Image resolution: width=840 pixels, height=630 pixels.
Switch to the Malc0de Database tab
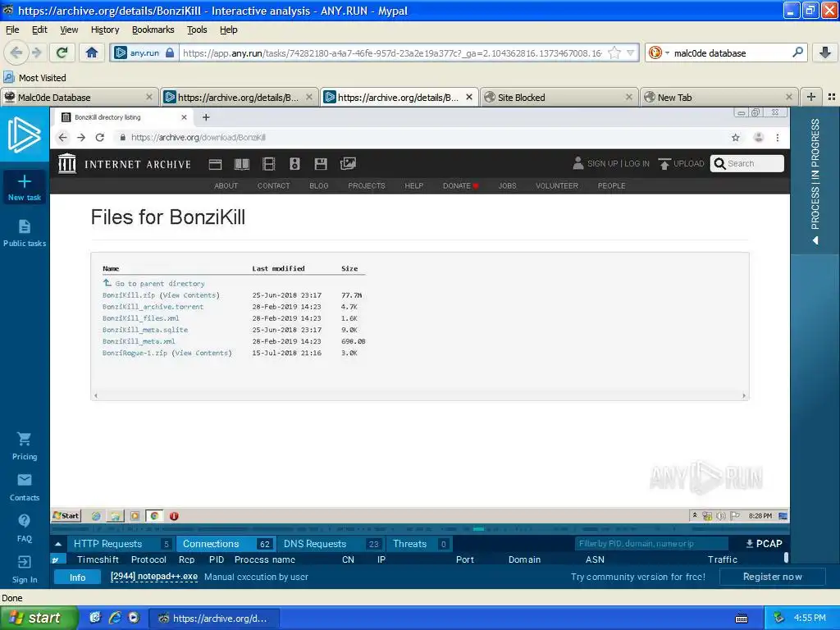(x=80, y=97)
